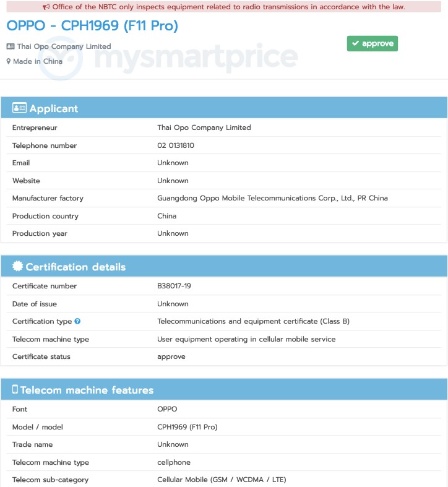Click the NBTC notice banner text

coord(228,7)
